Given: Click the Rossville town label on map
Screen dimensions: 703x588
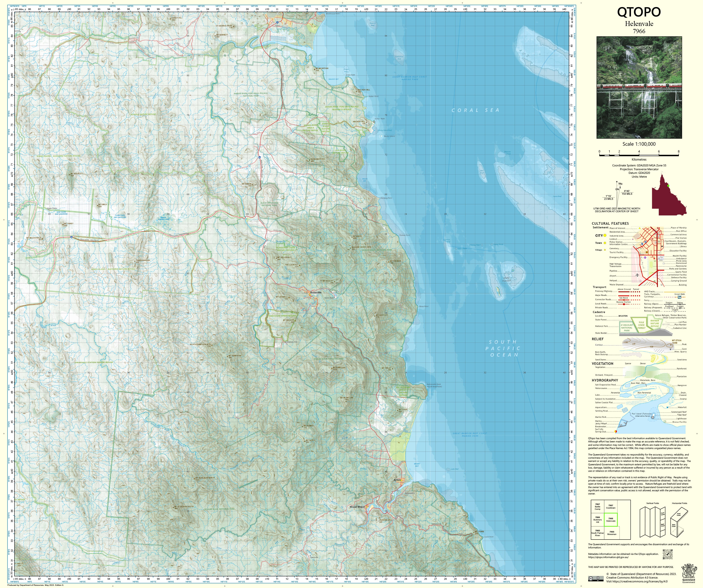Looking at the screenshot, I should click(x=316, y=292).
